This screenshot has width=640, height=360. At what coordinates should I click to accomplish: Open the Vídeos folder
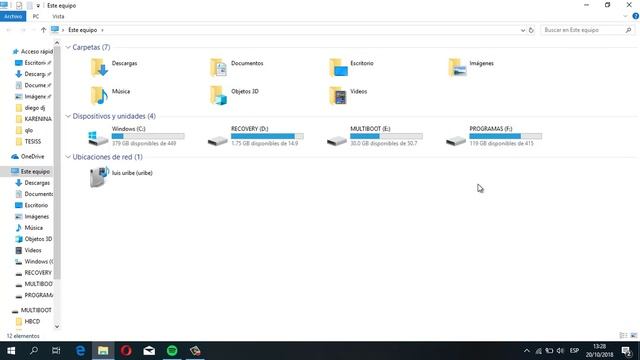[x=349, y=95]
